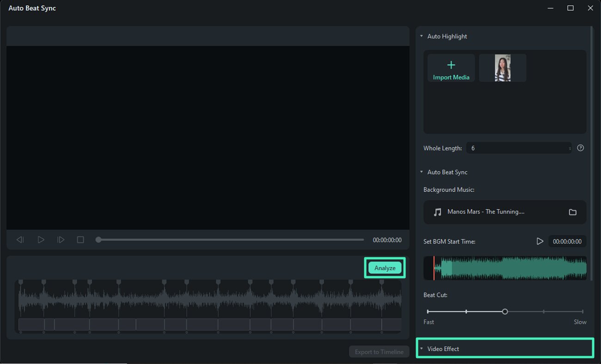Click the next frame playback icon
This screenshot has width=601, height=364.
pos(61,240)
